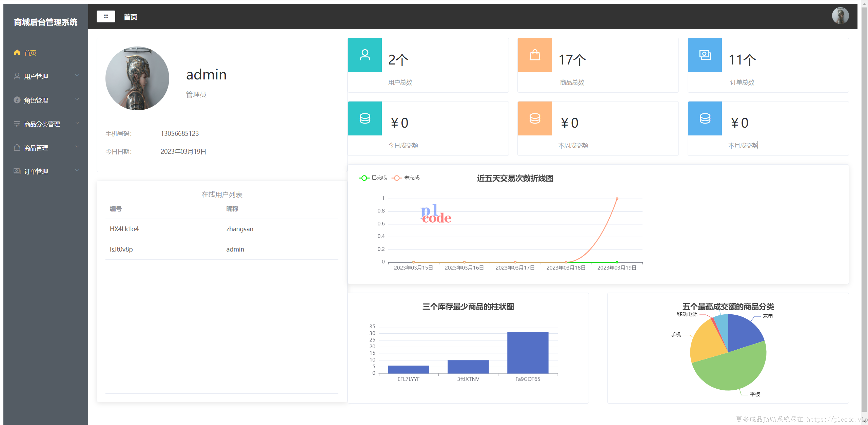Expand 角色管理 menu chevron
The height and width of the screenshot is (425, 868).
[x=77, y=99]
